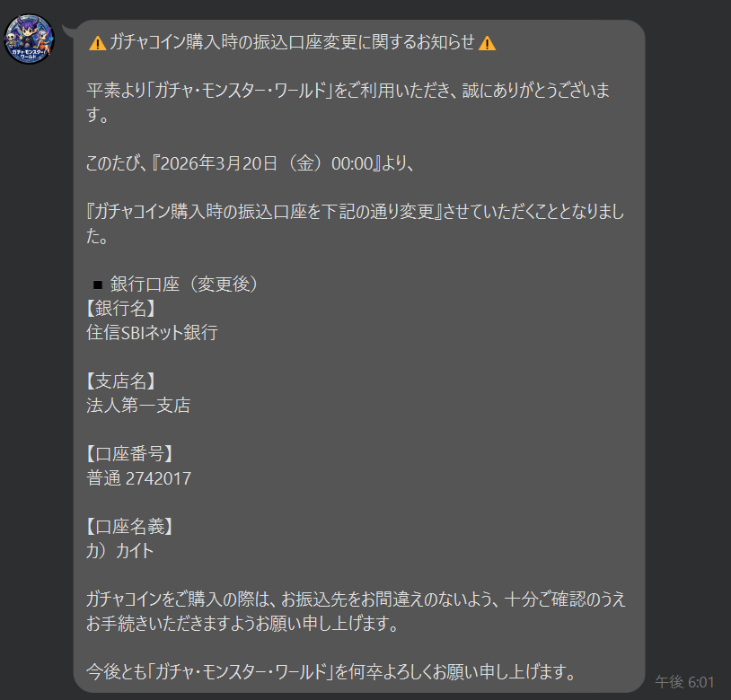Screen dimensions: 731x700
Task: Click the black square bullet before 銀行口座
Action: click(97, 284)
